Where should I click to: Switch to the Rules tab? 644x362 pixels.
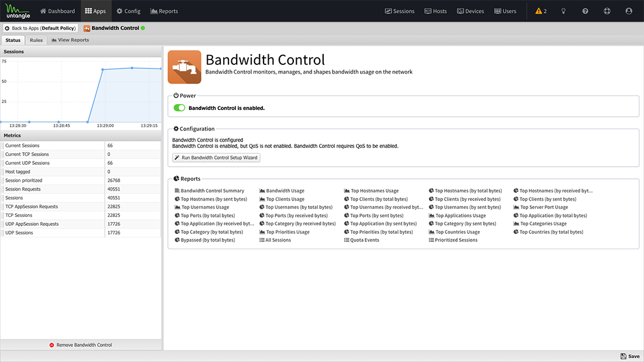click(x=36, y=40)
